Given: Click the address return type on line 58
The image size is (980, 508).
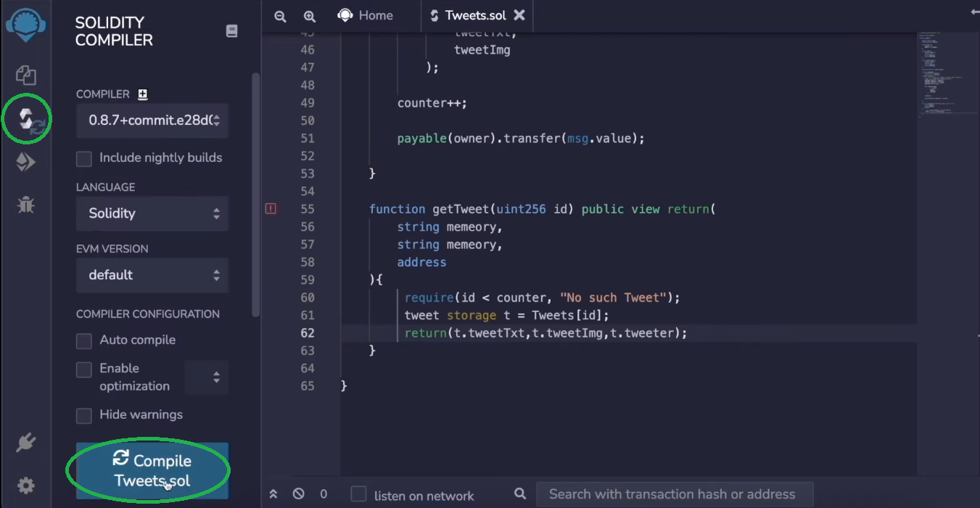Looking at the screenshot, I should (421, 262).
